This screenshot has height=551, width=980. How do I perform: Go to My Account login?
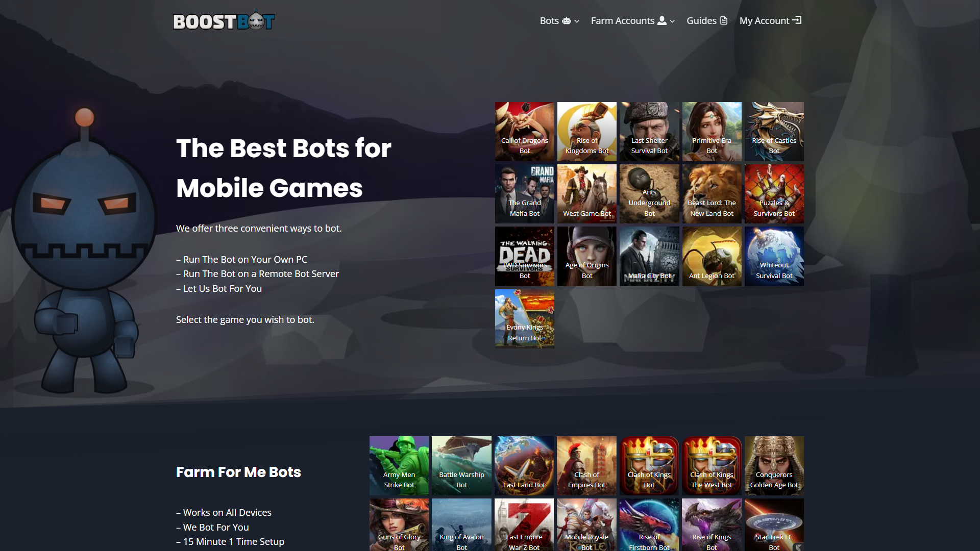771,21
